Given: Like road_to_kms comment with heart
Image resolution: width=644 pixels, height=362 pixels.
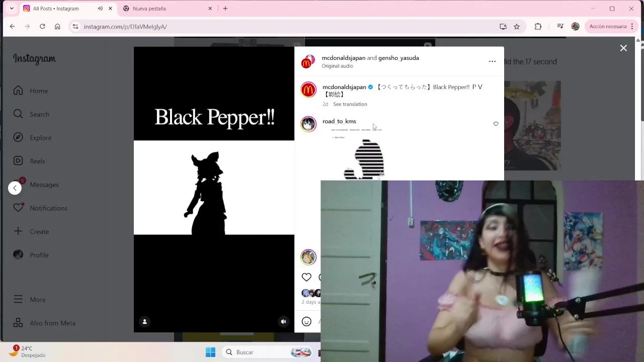Looking at the screenshot, I should point(496,124).
